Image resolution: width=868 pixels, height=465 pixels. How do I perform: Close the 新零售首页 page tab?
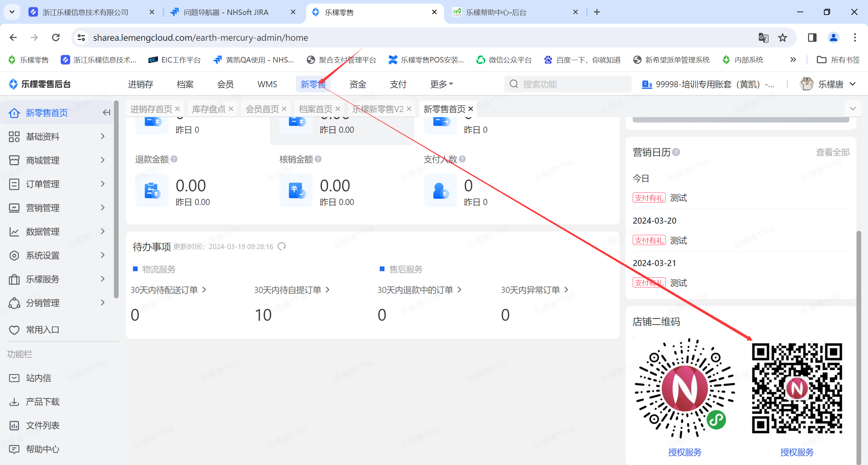471,109
